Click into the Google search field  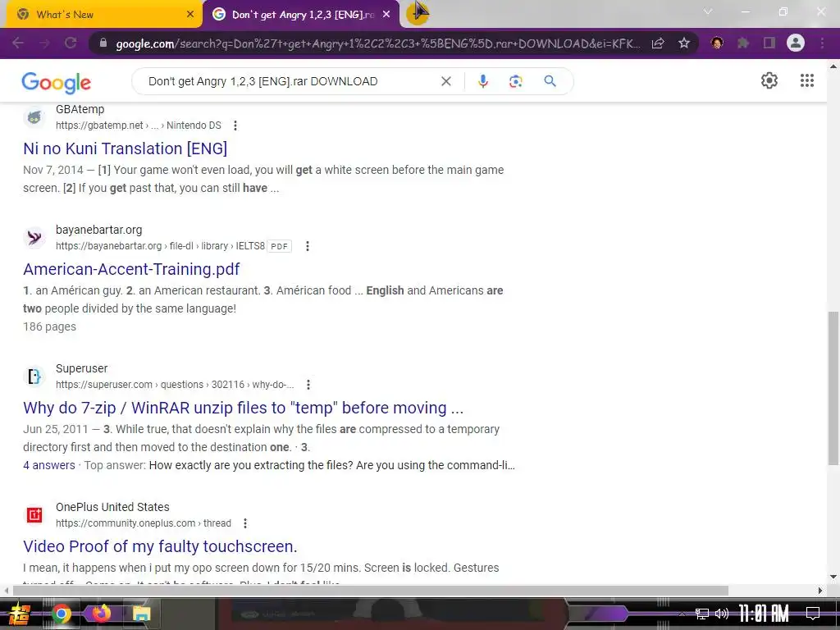pyautogui.click(x=290, y=81)
